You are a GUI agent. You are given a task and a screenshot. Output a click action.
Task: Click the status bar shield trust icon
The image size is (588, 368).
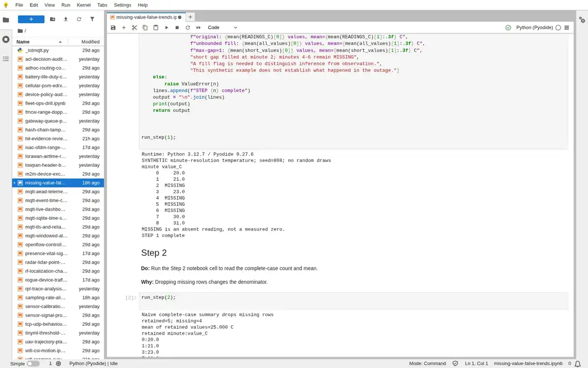tap(455, 364)
